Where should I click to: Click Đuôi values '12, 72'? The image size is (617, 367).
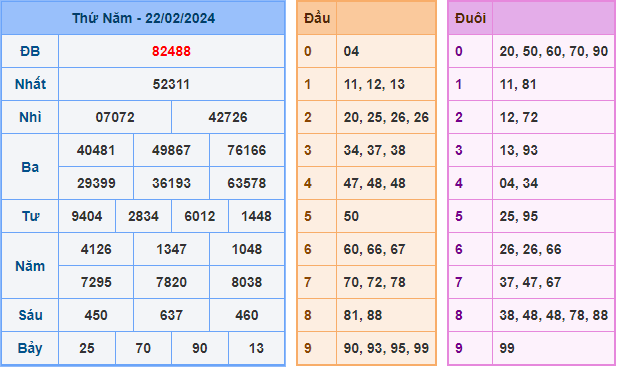[x=519, y=117]
